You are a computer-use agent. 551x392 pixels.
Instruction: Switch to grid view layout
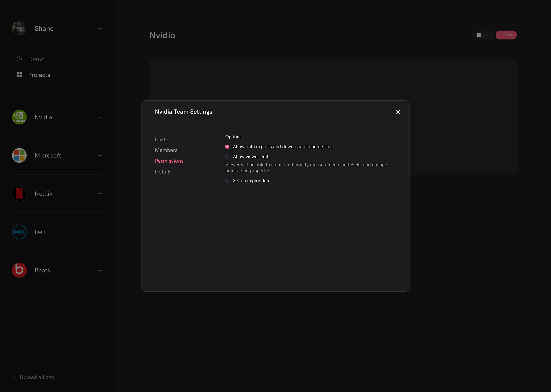479,35
